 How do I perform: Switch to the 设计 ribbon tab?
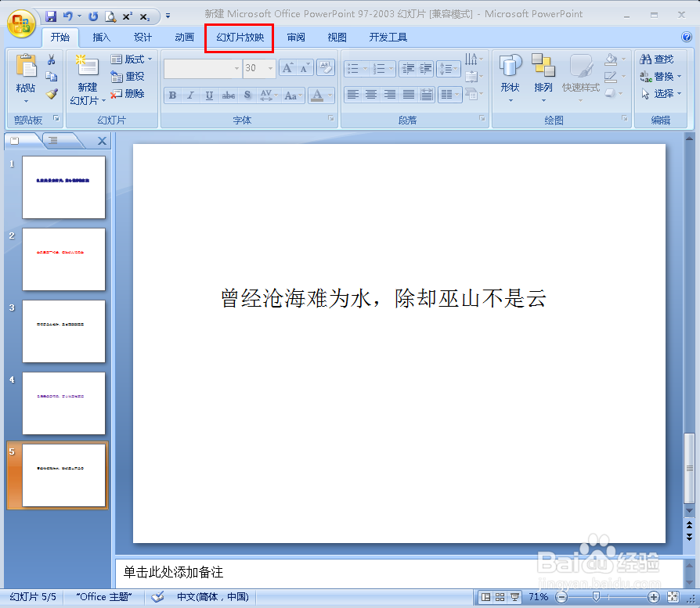(143, 38)
